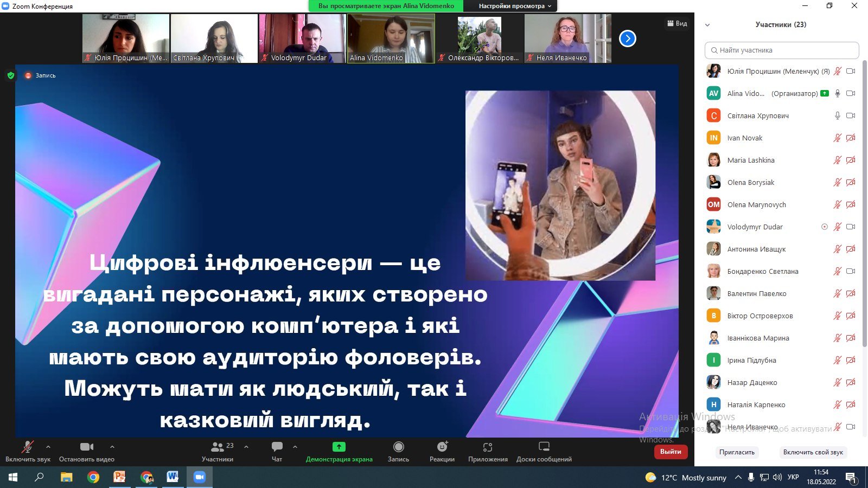
Task: Unmute microphone with Включить звук button
Action: [28, 451]
